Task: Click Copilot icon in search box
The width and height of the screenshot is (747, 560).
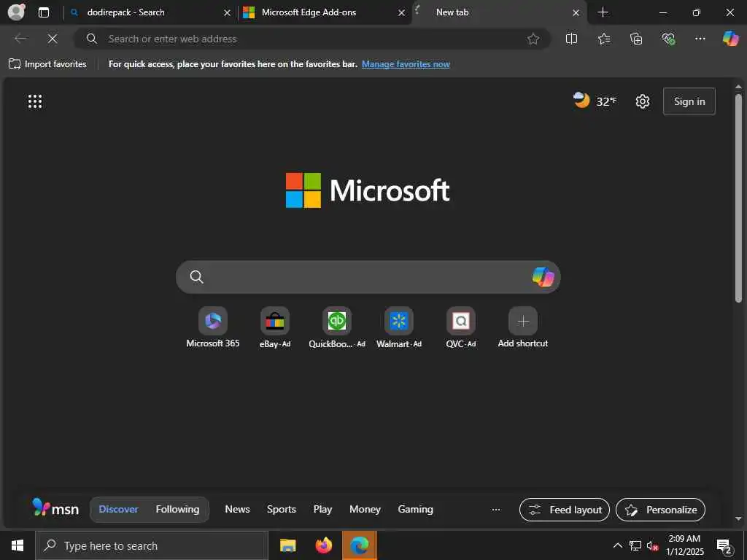Action: coord(543,276)
